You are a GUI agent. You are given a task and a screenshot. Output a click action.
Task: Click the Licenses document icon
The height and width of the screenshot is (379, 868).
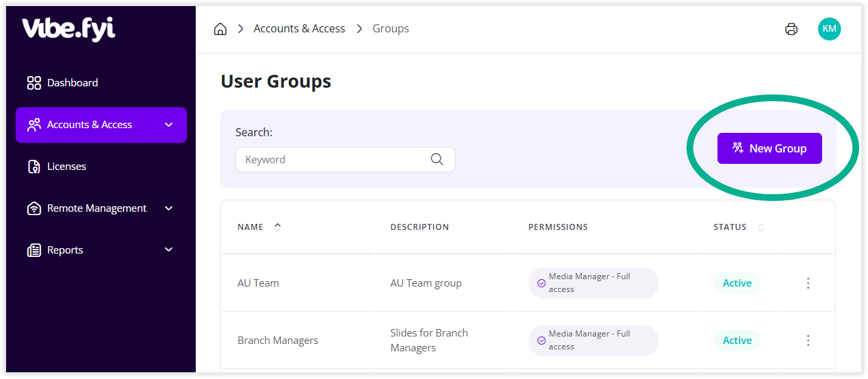click(34, 167)
